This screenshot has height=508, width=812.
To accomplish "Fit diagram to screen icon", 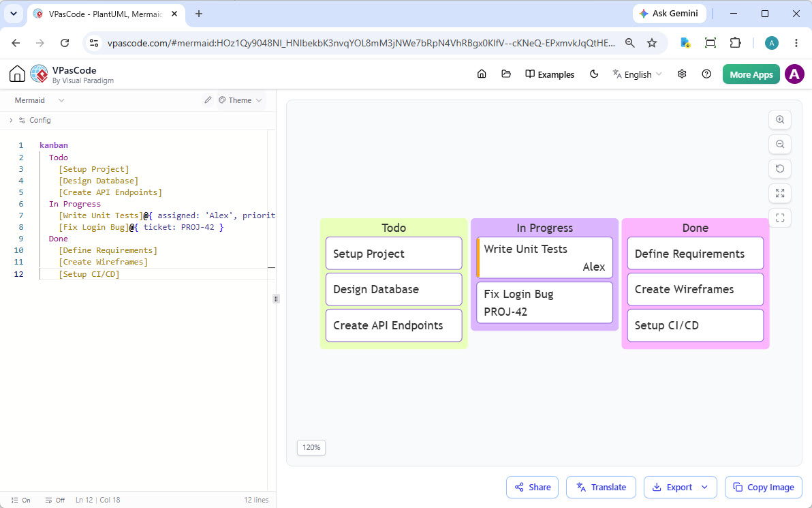I will click(780, 194).
